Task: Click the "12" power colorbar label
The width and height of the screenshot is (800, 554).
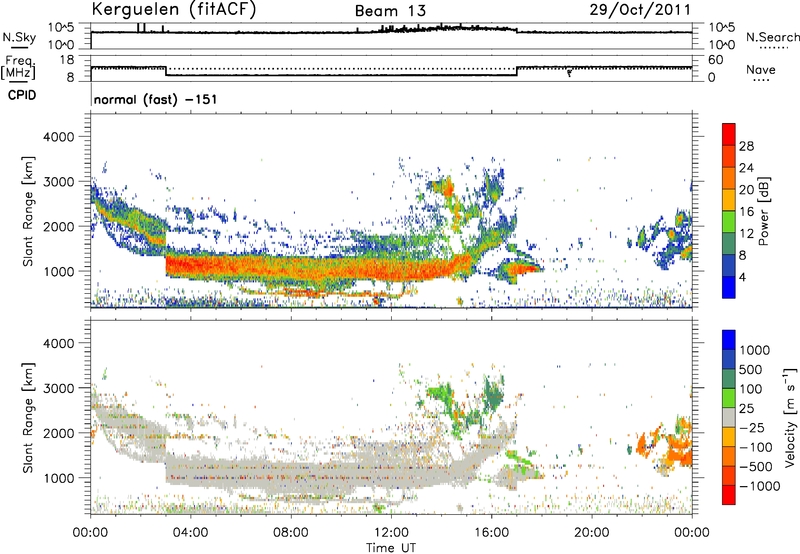Action: 746,234
